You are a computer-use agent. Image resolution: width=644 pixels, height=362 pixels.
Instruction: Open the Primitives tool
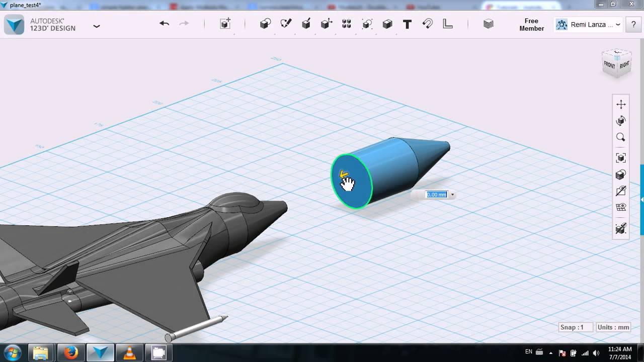pyautogui.click(x=265, y=24)
